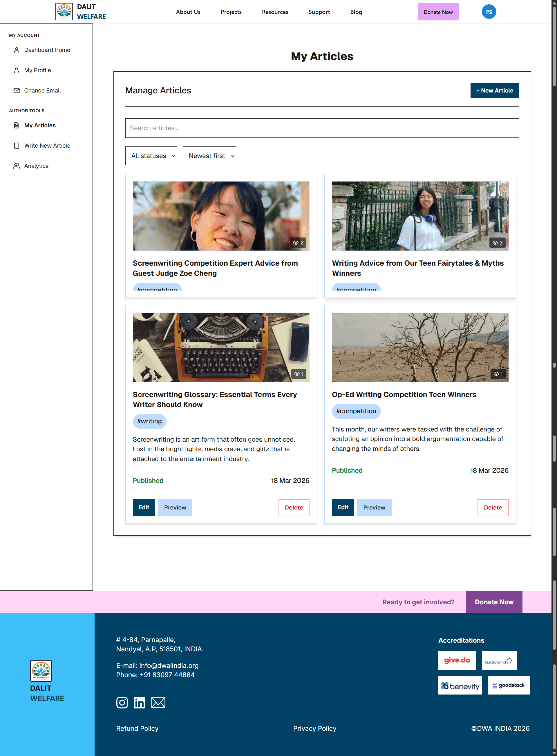
Task: Click the Dalit Welfare logo in header
Action: pyautogui.click(x=65, y=11)
